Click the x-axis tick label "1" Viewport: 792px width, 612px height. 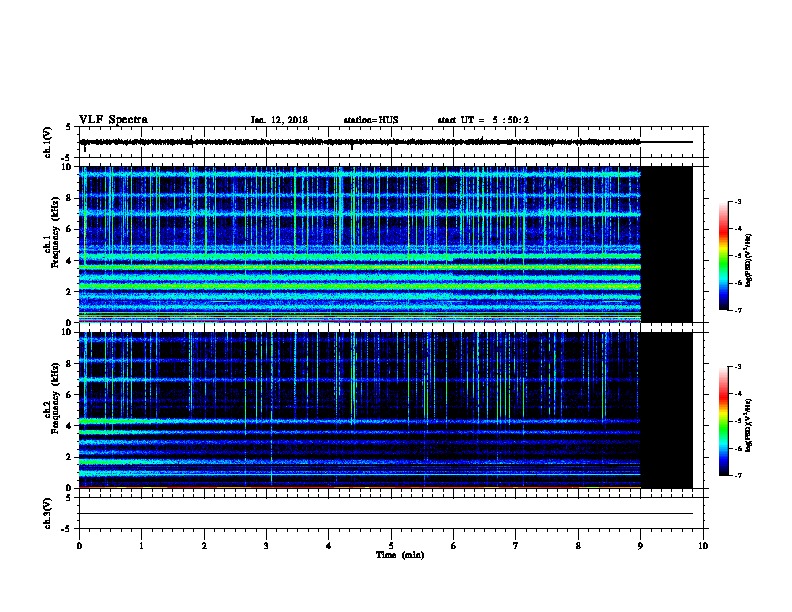(141, 545)
